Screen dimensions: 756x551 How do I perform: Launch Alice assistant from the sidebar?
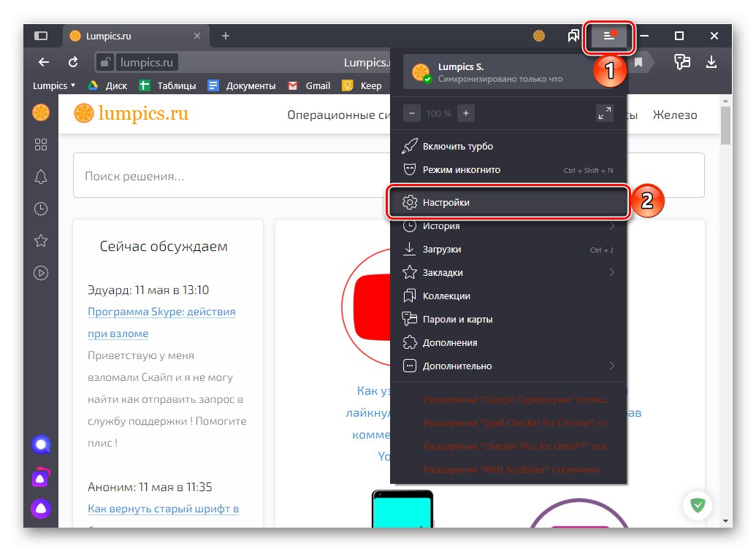[x=41, y=444]
